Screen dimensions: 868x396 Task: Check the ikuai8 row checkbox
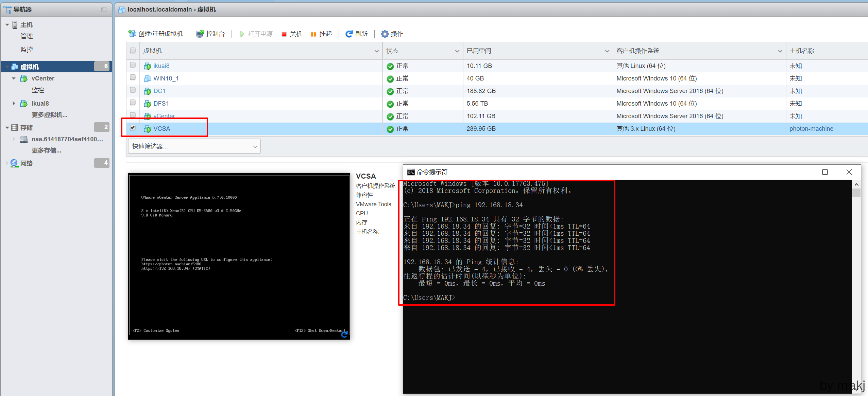pyautogui.click(x=133, y=65)
